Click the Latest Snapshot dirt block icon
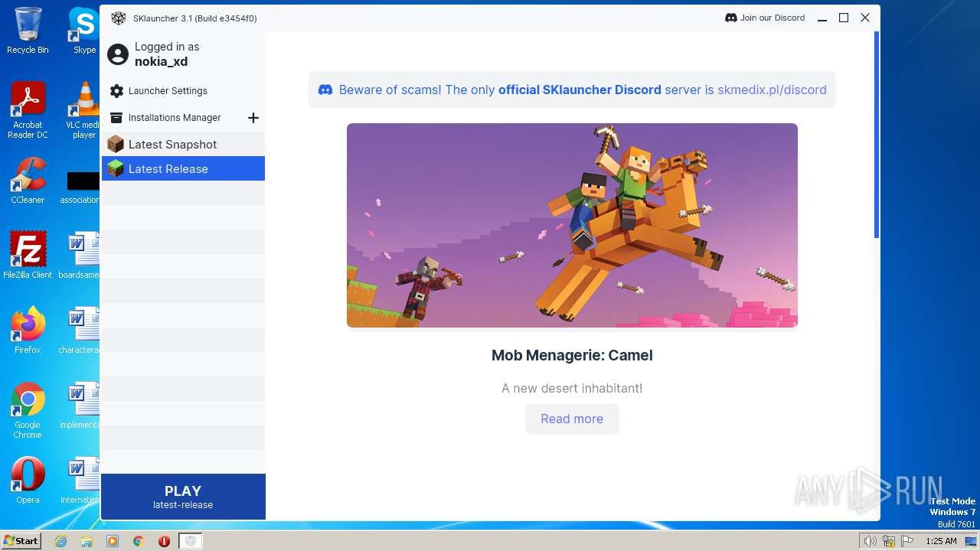This screenshot has height=551, width=980. tap(116, 144)
